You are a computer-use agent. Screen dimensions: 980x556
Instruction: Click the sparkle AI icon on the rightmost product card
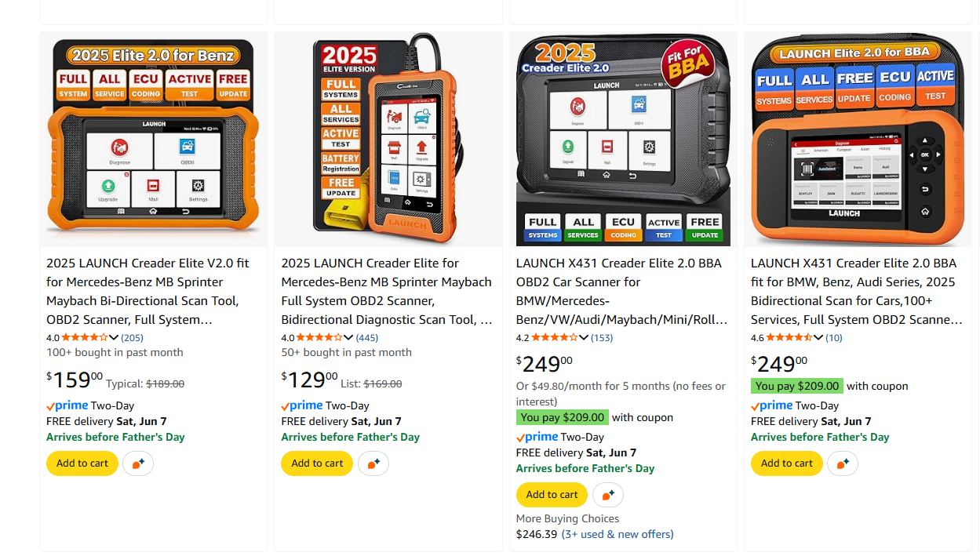coord(843,463)
